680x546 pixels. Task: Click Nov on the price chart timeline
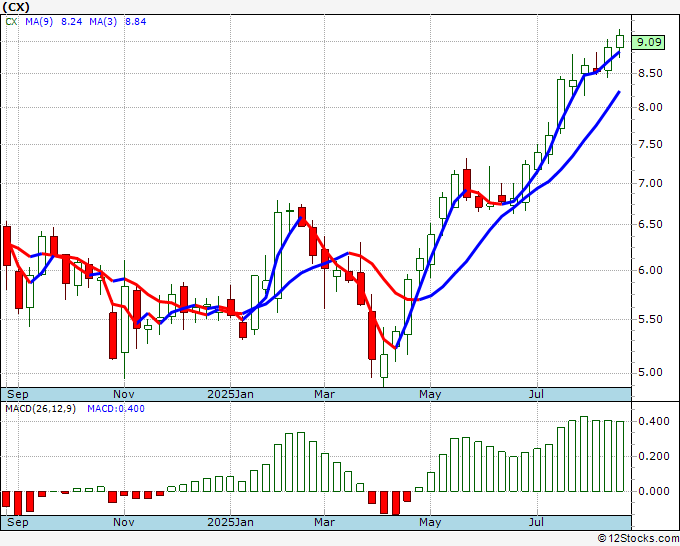click(x=124, y=394)
